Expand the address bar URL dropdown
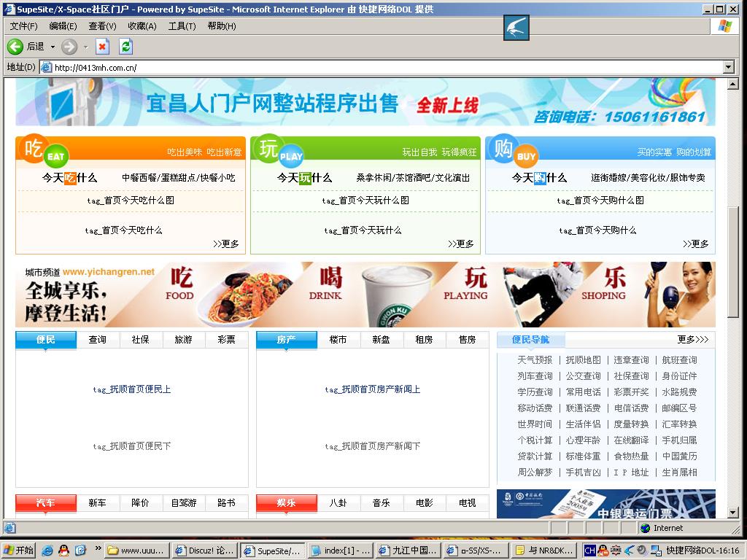The height and width of the screenshot is (560, 747). tap(729, 67)
